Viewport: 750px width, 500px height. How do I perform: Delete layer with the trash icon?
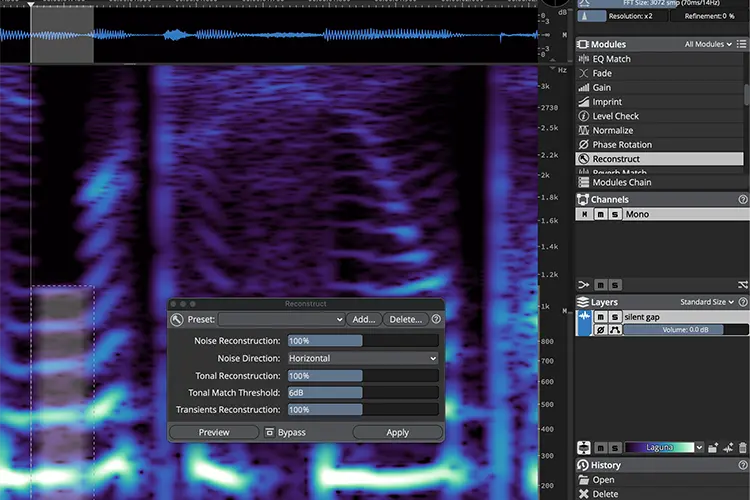click(x=742, y=448)
